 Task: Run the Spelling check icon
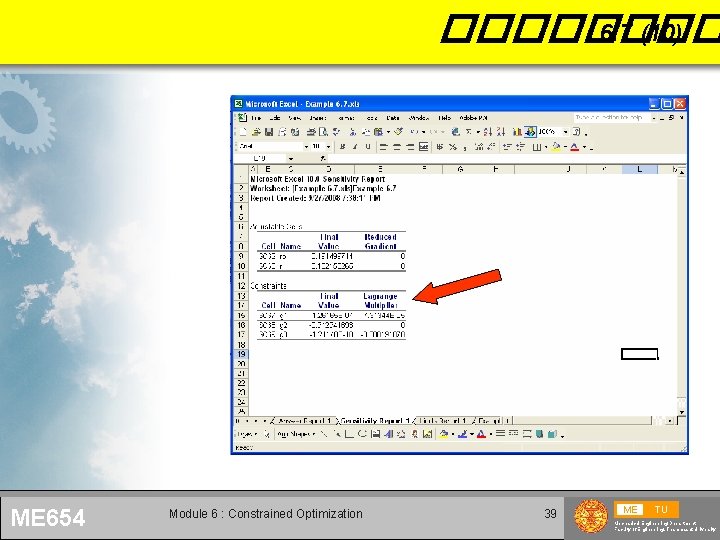click(x=336, y=132)
